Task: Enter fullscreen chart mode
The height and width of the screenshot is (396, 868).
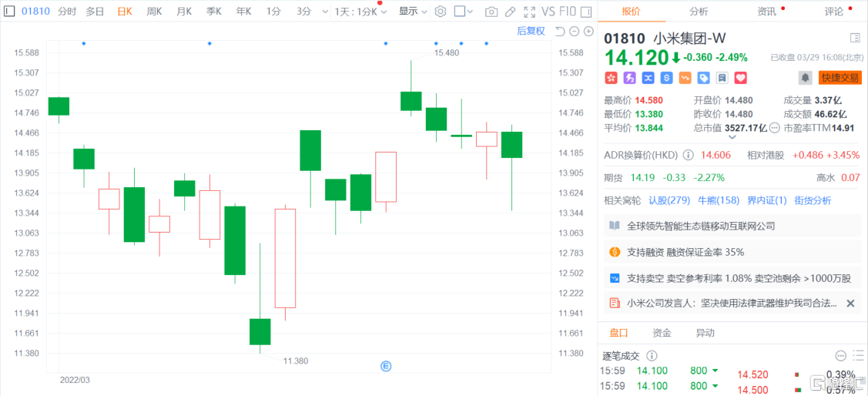Action: [528, 12]
